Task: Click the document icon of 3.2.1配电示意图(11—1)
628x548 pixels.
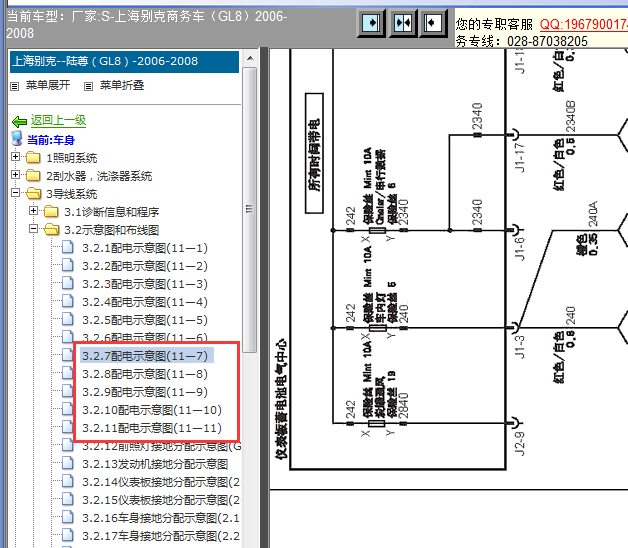Action: tap(68, 247)
